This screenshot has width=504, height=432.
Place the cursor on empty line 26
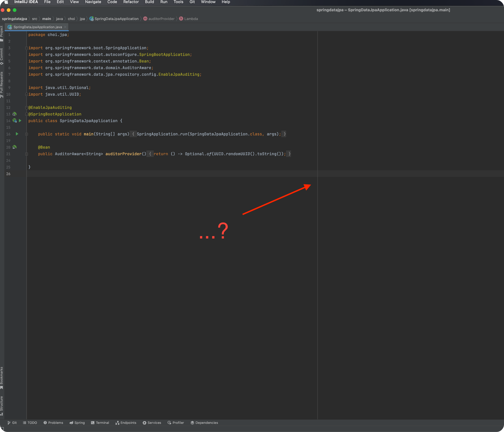[x=154, y=174]
